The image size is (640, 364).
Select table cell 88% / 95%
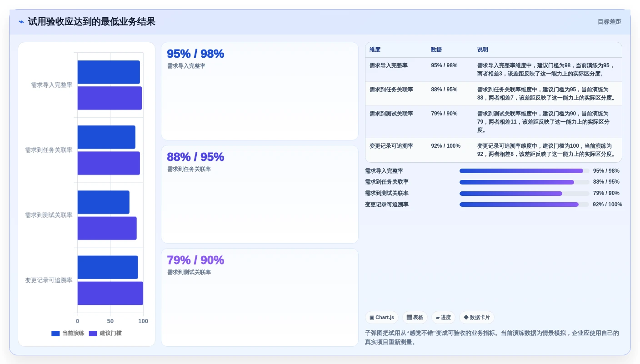(x=444, y=90)
